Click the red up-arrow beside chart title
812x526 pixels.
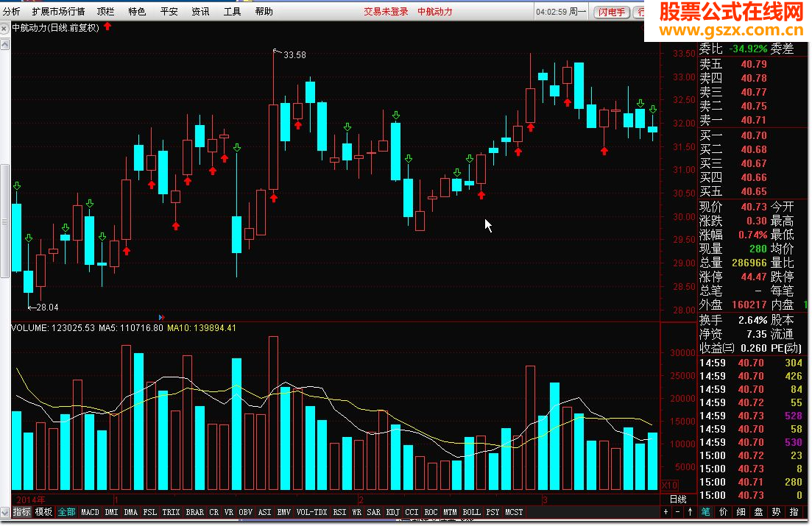(107, 26)
